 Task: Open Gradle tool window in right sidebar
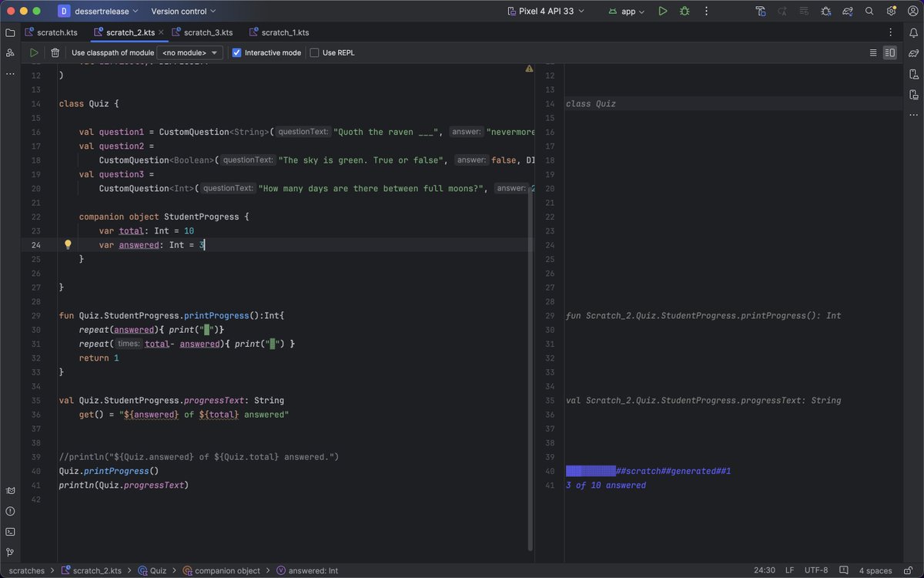913,54
